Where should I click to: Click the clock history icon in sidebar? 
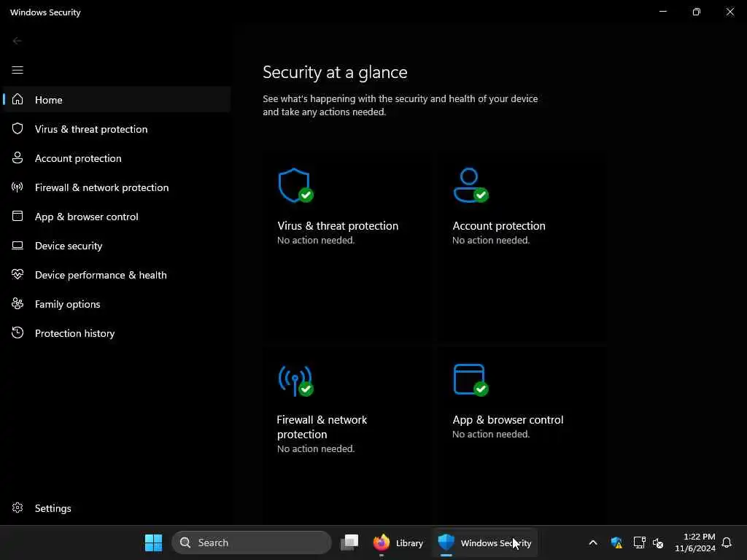point(18,332)
